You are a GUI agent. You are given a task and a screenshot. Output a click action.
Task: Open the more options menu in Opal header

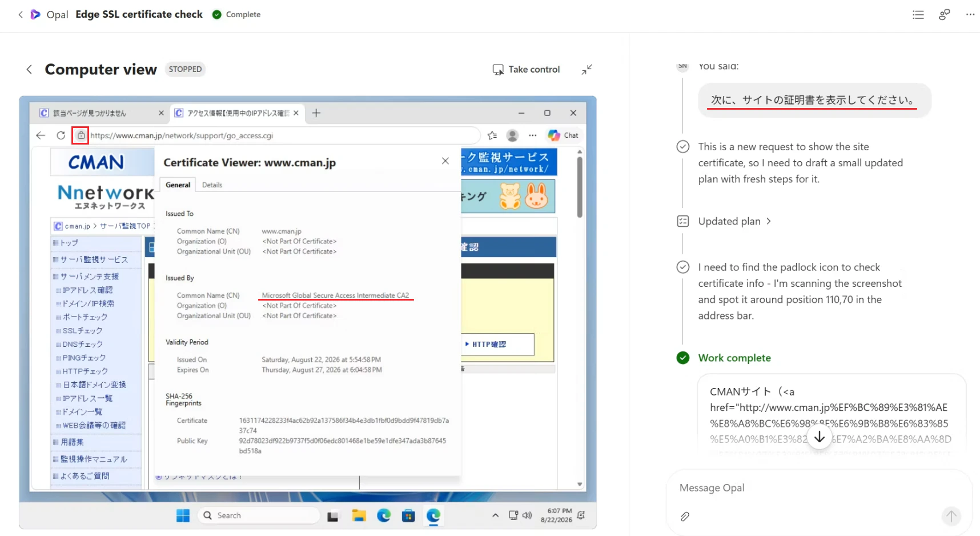click(970, 15)
